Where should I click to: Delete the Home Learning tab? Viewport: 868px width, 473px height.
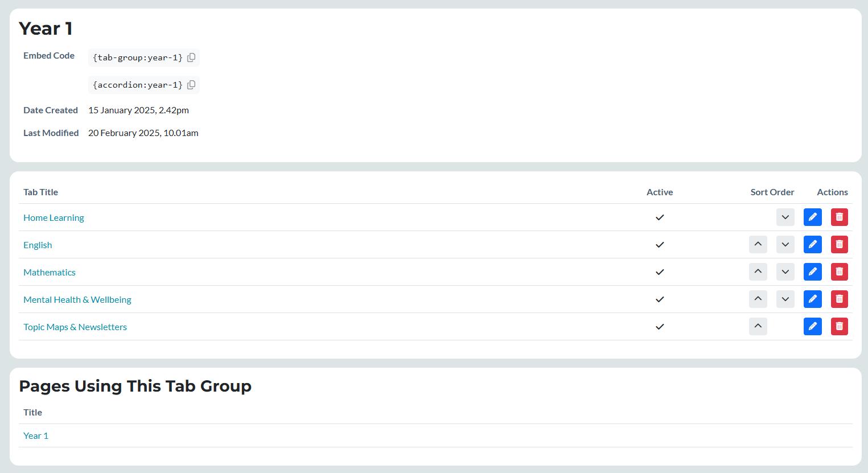(x=839, y=217)
